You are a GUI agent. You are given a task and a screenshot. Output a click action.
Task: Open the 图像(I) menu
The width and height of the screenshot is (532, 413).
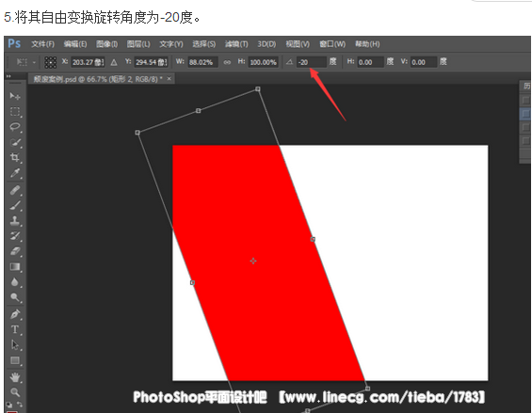pos(107,44)
